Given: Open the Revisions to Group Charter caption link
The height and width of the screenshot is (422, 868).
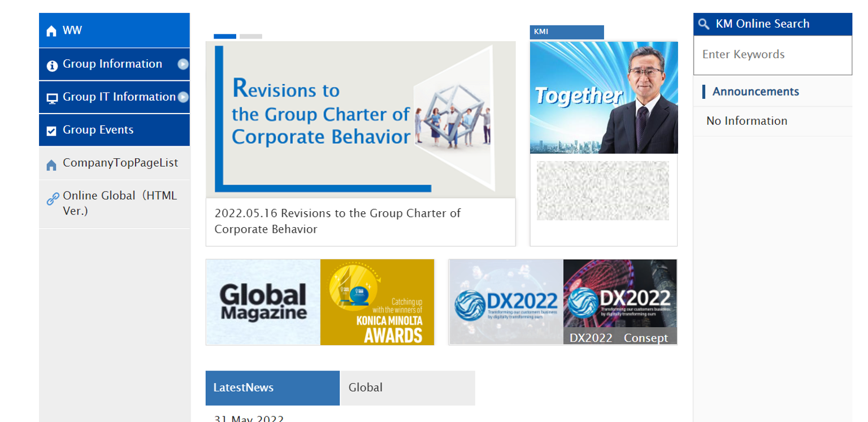Looking at the screenshot, I should pos(337,221).
